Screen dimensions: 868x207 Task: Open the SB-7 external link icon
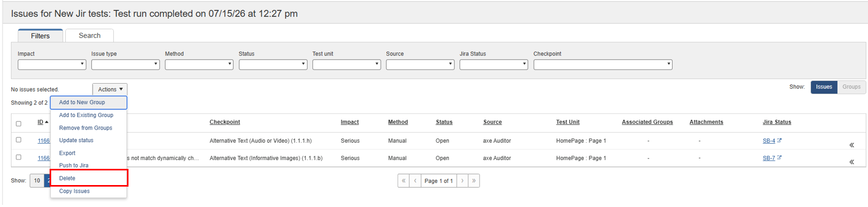pyautogui.click(x=779, y=158)
